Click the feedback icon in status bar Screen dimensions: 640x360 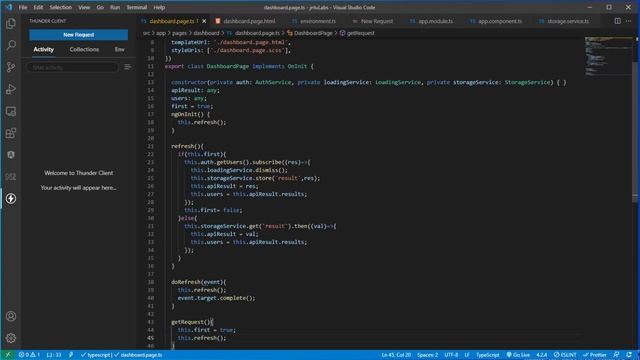pyautogui.click(x=616, y=355)
